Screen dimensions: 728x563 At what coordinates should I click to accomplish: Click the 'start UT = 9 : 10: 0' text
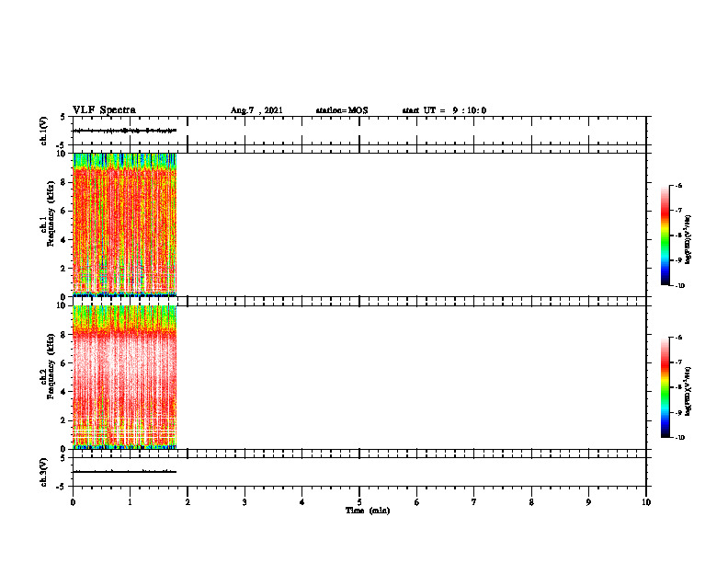tap(444, 110)
